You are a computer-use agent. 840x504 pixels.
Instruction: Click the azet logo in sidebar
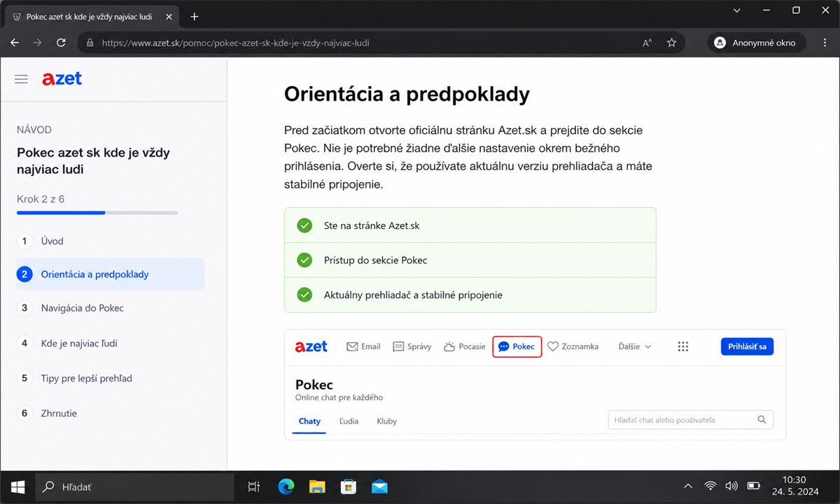pos(62,79)
